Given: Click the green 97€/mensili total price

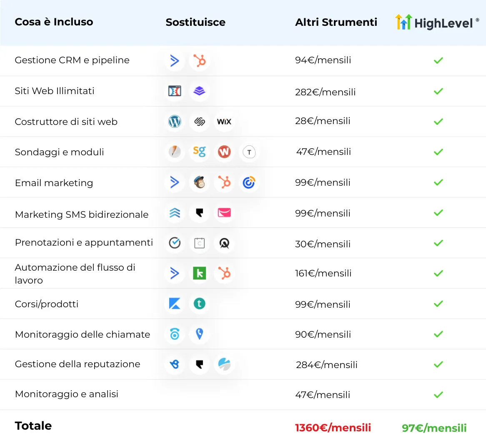Looking at the screenshot, I should click(x=434, y=428).
